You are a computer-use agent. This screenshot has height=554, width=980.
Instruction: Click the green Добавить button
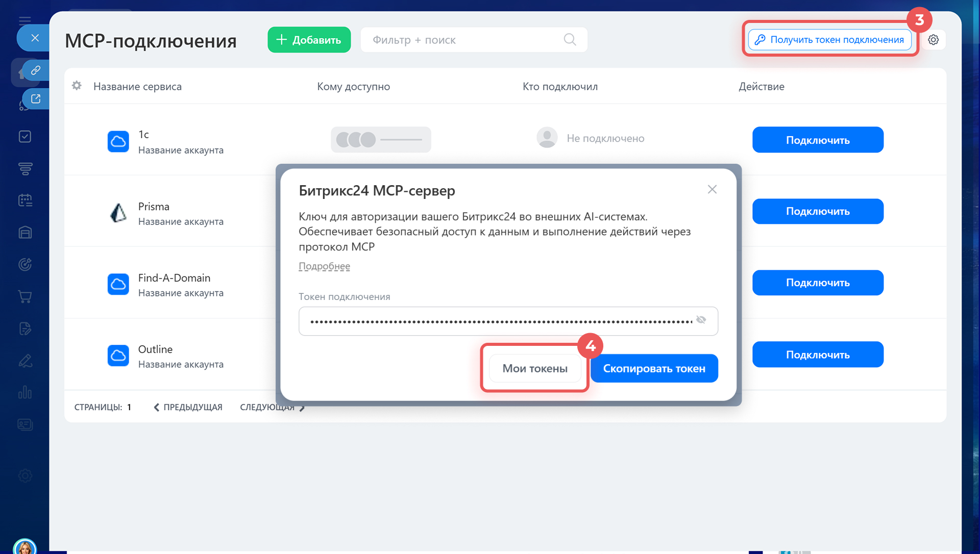click(309, 40)
